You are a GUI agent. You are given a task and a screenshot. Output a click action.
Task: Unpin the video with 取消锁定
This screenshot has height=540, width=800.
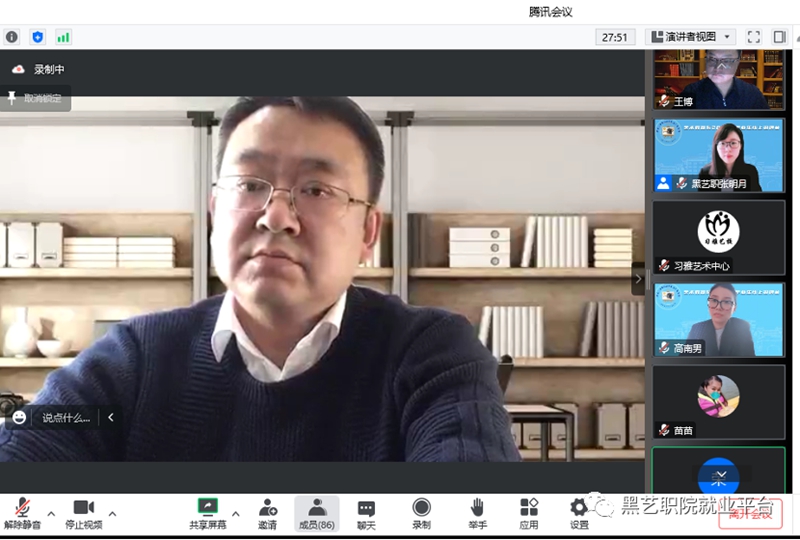pos(36,98)
